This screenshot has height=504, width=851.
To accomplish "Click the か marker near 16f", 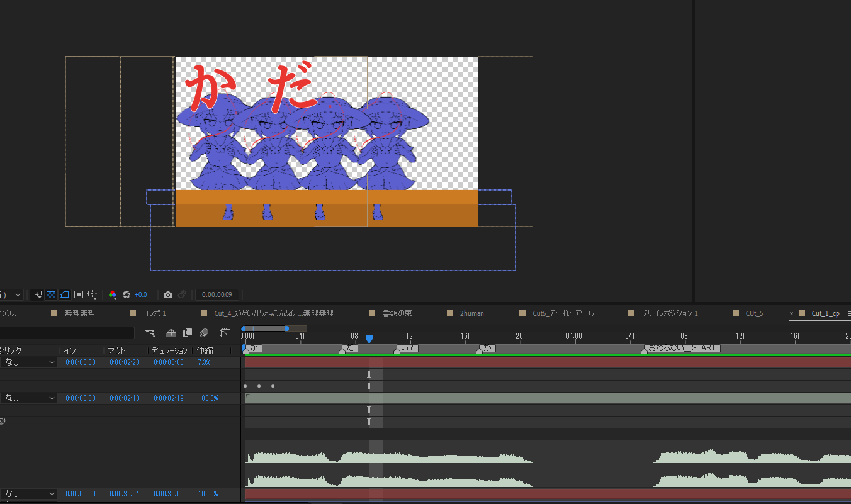I will [x=487, y=348].
